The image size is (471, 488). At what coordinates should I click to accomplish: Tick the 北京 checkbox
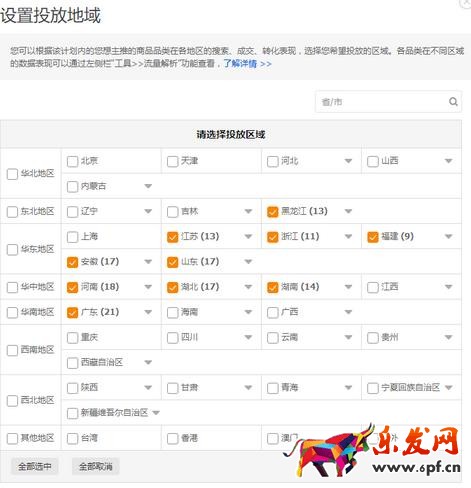point(72,161)
